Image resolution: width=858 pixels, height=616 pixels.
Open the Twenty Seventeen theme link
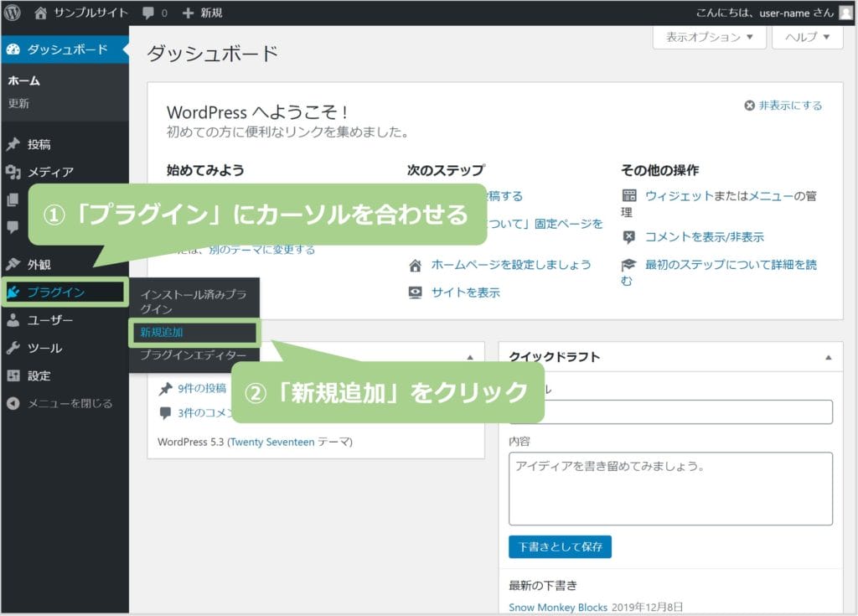(x=272, y=442)
